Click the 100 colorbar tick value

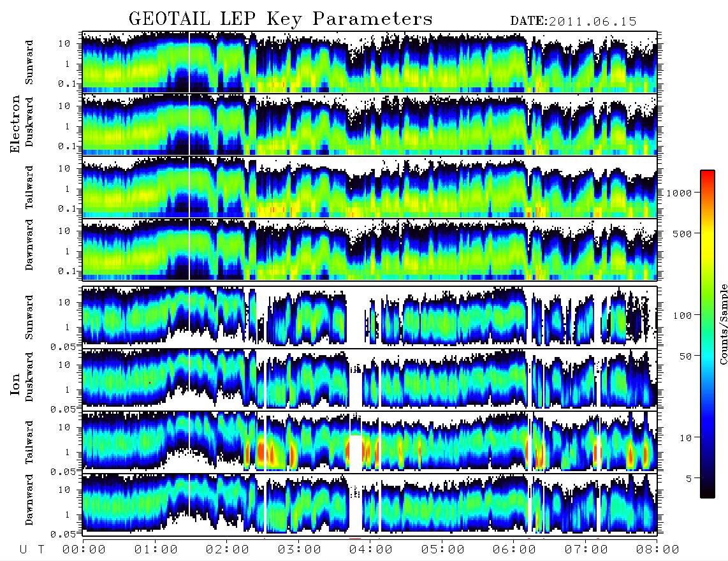point(682,316)
